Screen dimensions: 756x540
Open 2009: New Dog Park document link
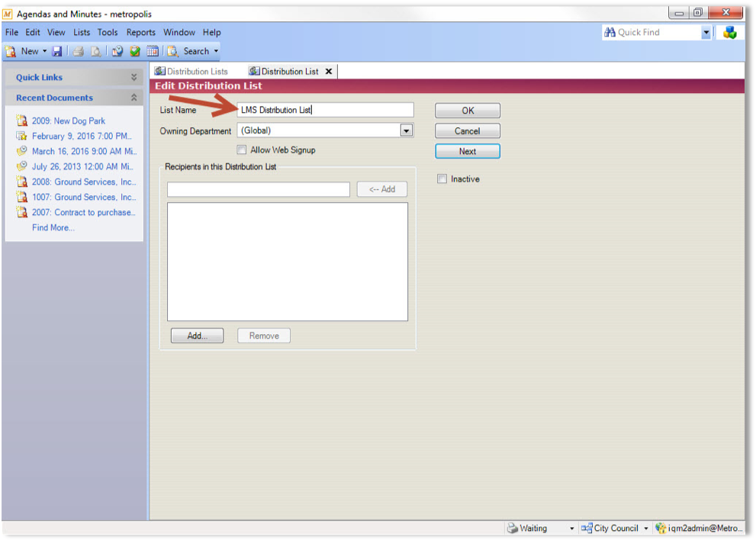[69, 121]
